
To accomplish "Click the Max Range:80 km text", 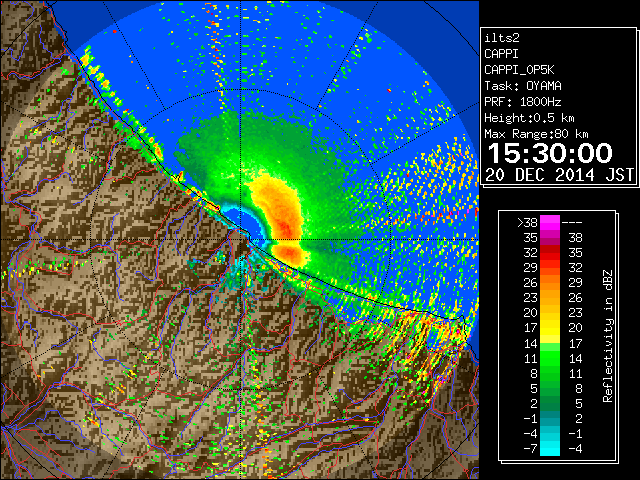I will point(536,134).
